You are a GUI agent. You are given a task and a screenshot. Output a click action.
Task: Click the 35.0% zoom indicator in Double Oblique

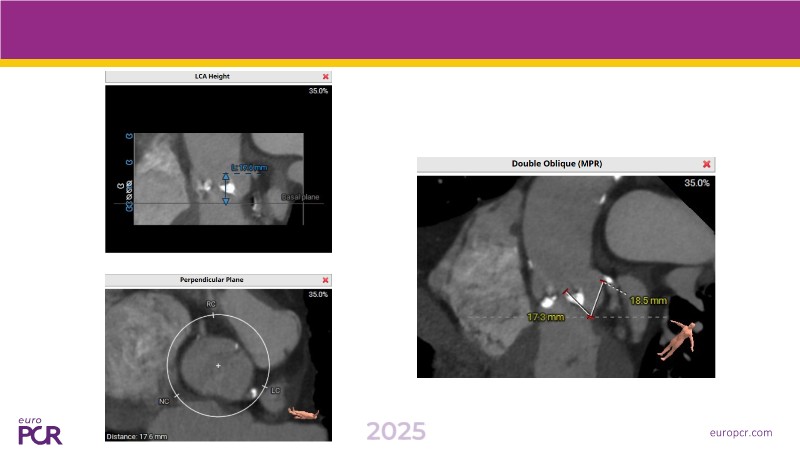click(696, 184)
